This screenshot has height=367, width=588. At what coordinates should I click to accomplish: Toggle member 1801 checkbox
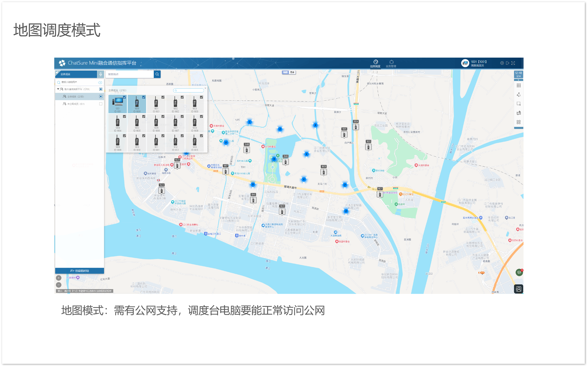(163, 97)
